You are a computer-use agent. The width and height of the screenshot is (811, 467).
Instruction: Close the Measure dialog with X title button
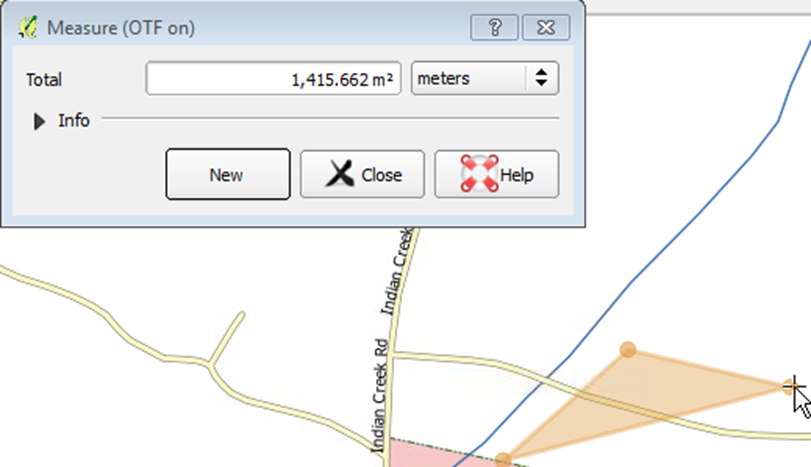[x=546, y=27]
